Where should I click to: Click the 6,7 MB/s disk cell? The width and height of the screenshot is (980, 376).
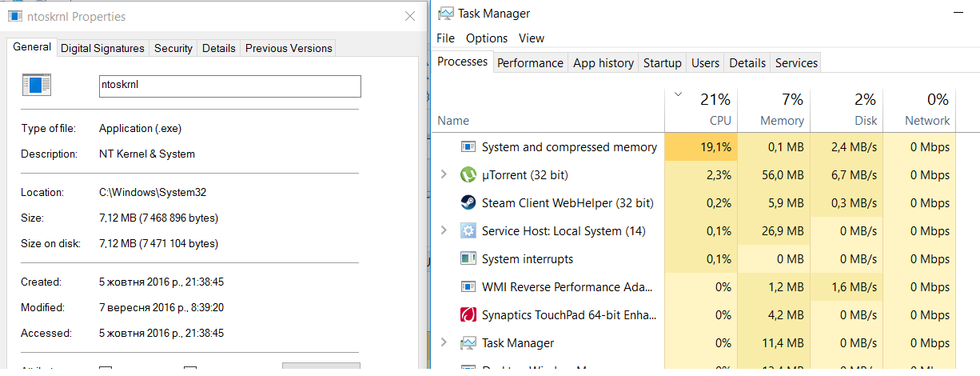tap(847, 175)
